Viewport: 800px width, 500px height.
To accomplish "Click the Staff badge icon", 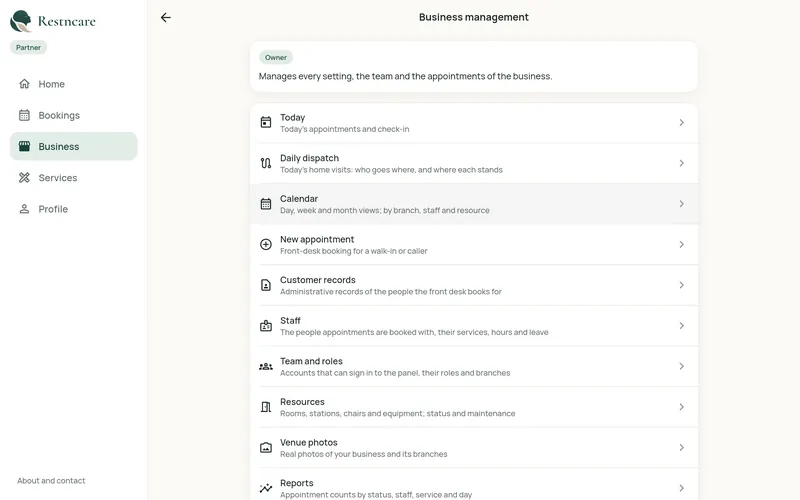I will pyautogui.click(x=266, y=326).
